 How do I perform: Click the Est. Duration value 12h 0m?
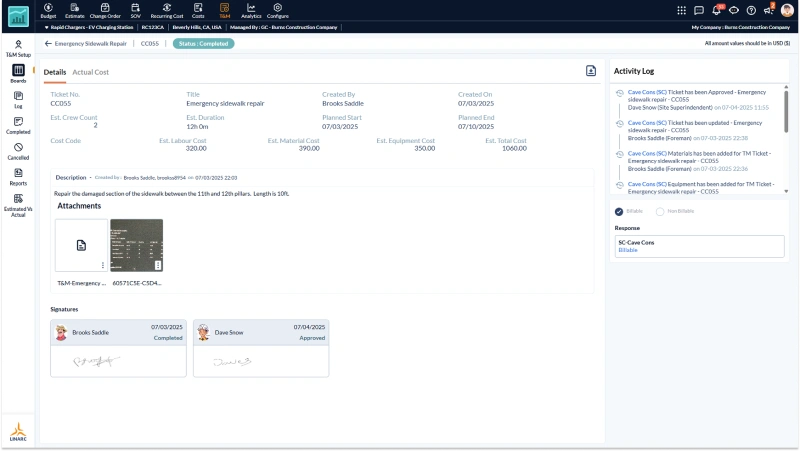click(x=197, y=127)
